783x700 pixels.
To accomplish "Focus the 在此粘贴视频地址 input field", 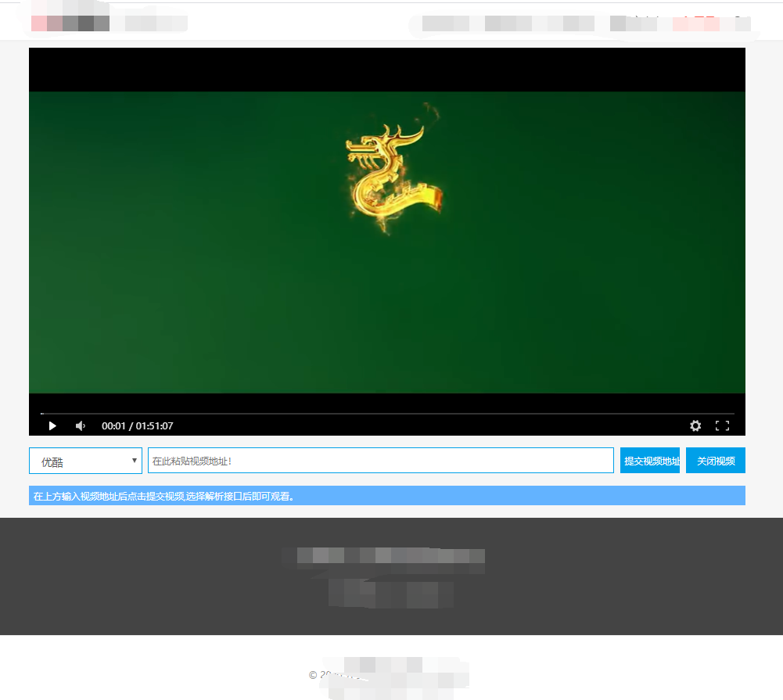I will tap(380, 461).
